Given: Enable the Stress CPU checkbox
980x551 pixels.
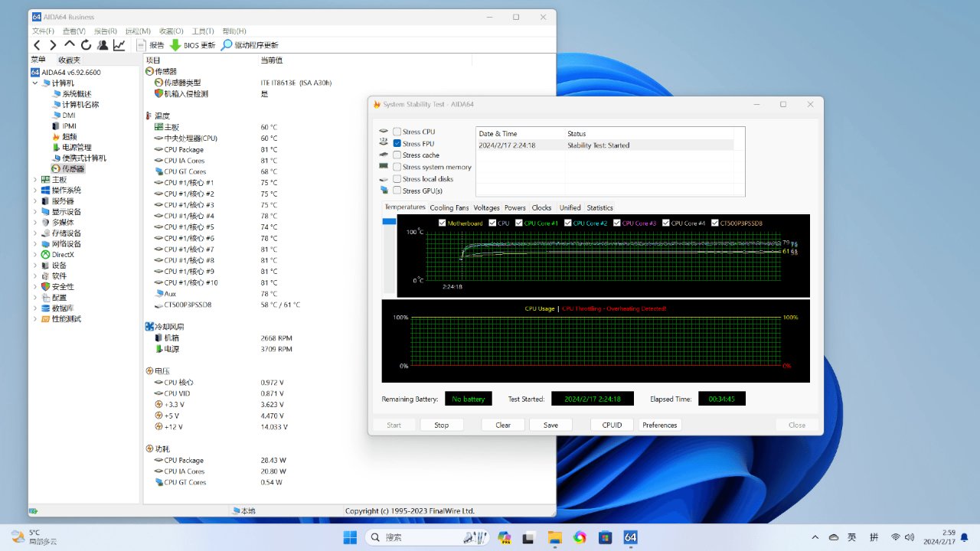Looking at the screenshot, I should (397, 132).
